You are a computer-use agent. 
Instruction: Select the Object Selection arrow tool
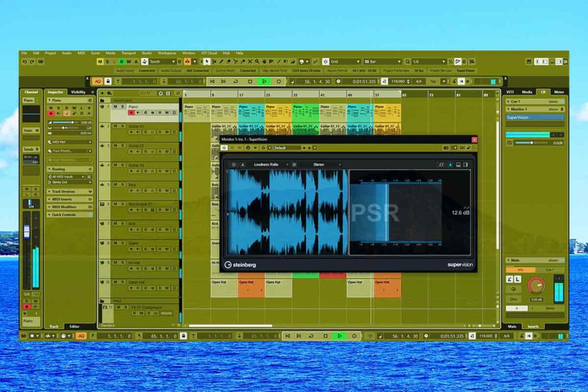pos(207,61)
